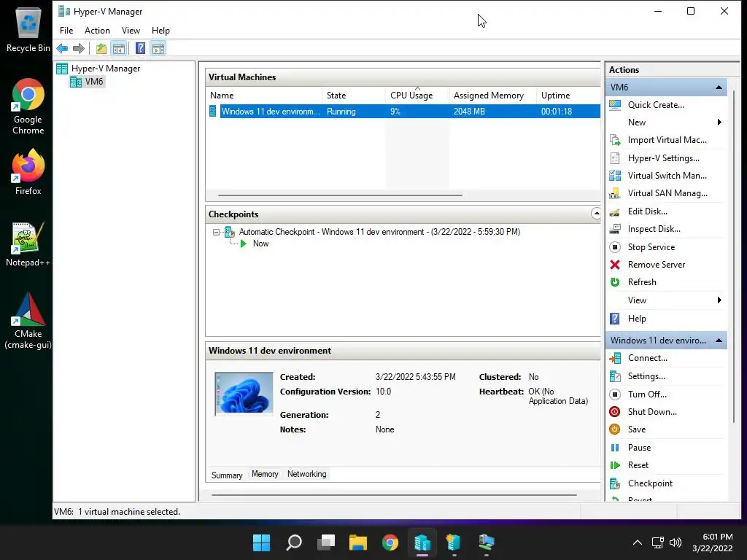Collapse the Automatic Checkpoint tree node
747x560 pixels.
[x=216, y=233]
